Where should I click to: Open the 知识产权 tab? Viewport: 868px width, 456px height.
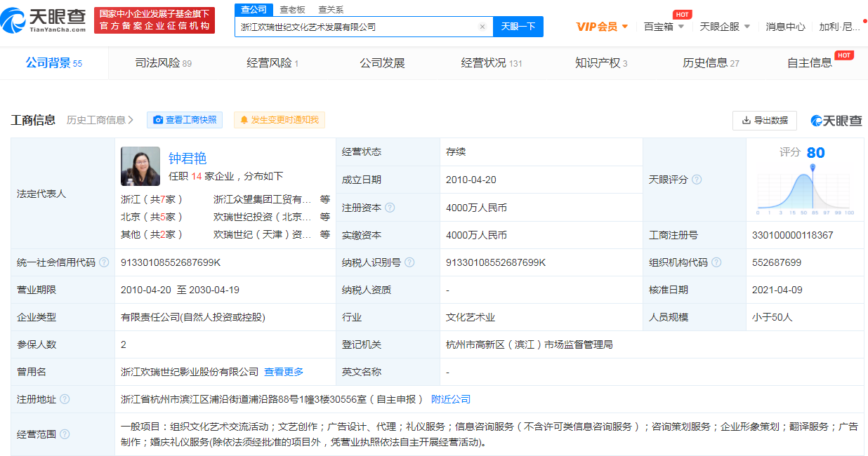(x=601, y=63)
